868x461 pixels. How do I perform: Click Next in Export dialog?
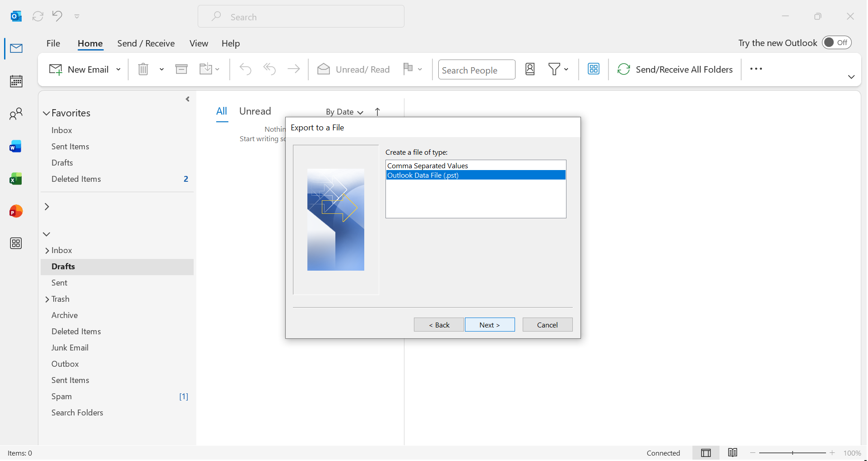point(490,325)
